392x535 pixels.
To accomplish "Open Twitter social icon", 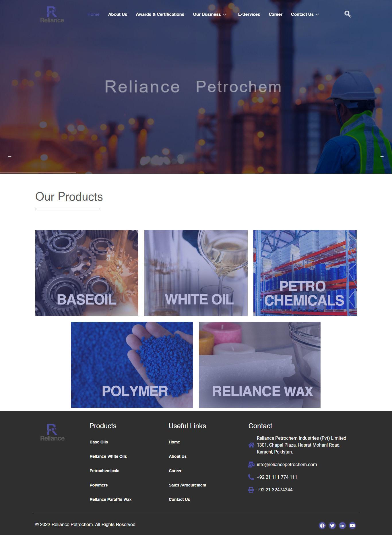I will pyautogui.click(x=332, y=526).
